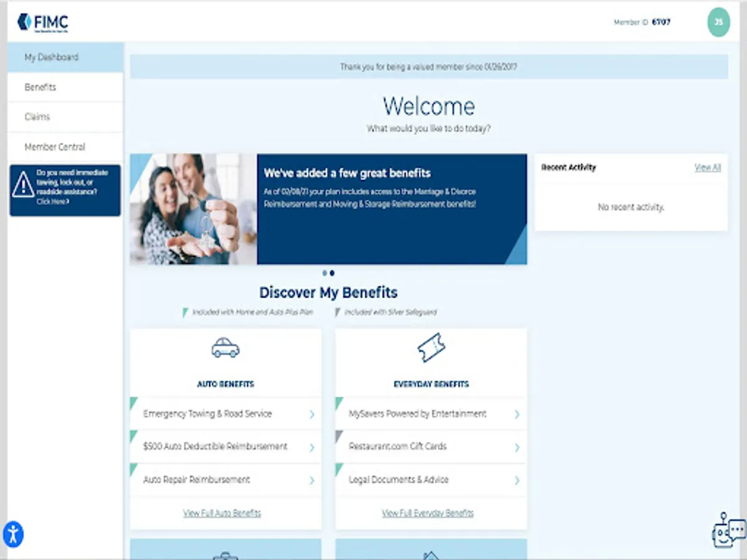Expand MySavers Powered by Entertainment chevron
This screenshot has height=560, width=747.
click(x=517, y=414)
